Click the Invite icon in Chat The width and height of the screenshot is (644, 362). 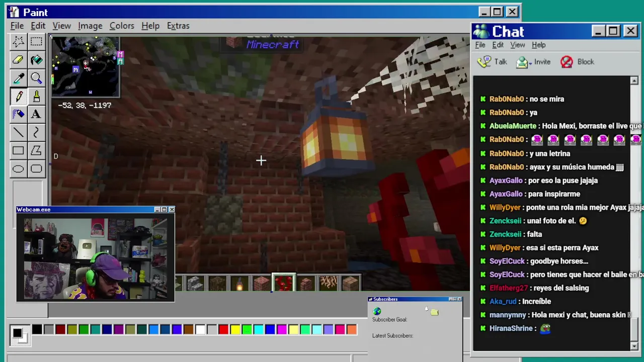click(x=522, y=62)
